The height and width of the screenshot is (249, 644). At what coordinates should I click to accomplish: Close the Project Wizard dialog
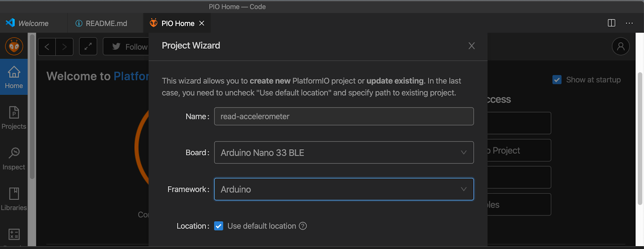tap(472, 46)
